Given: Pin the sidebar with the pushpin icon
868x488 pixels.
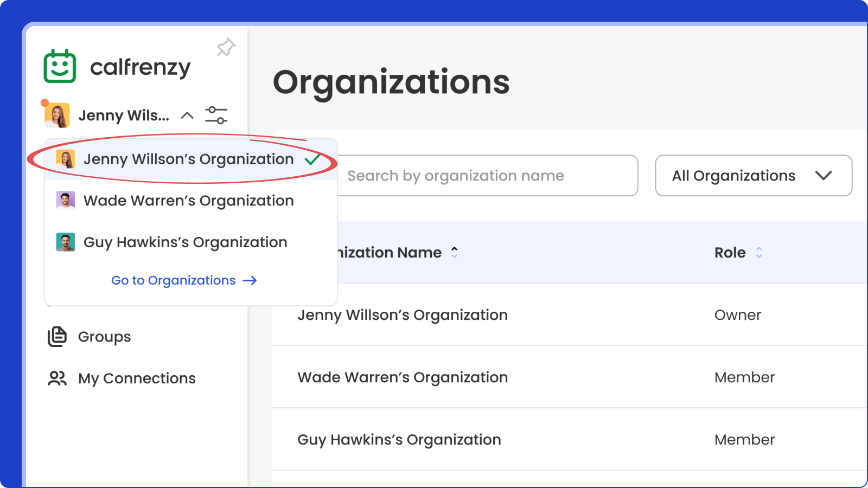Looking at the screenshot, I should [x=226, y=48].
